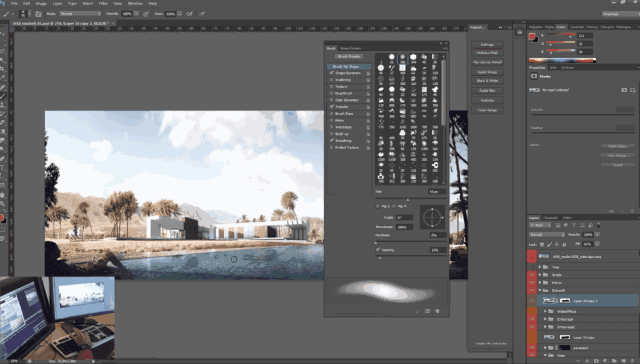Open the Layer menu
The height and width of the screenshot is (364, 640).
tap(57, 3)
